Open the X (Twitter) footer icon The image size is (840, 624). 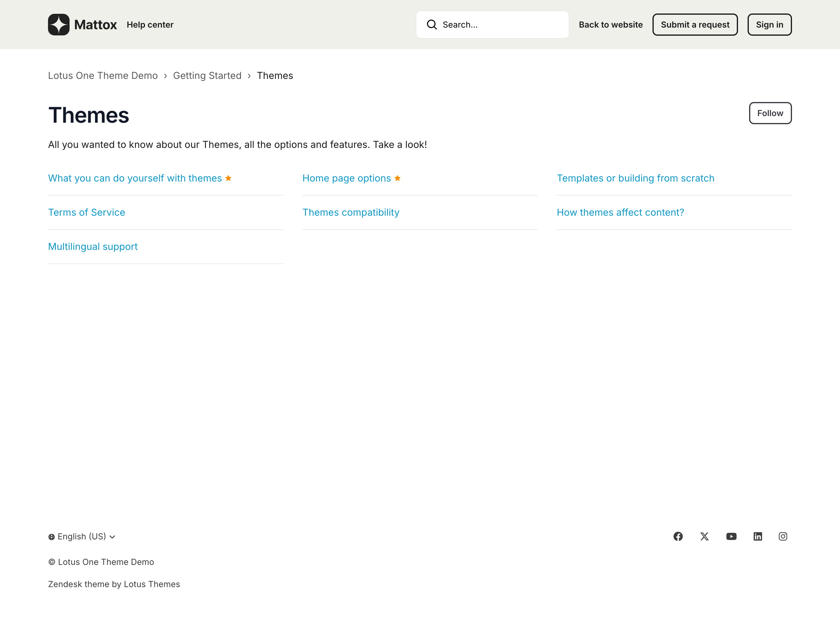(x=704, y=536)
